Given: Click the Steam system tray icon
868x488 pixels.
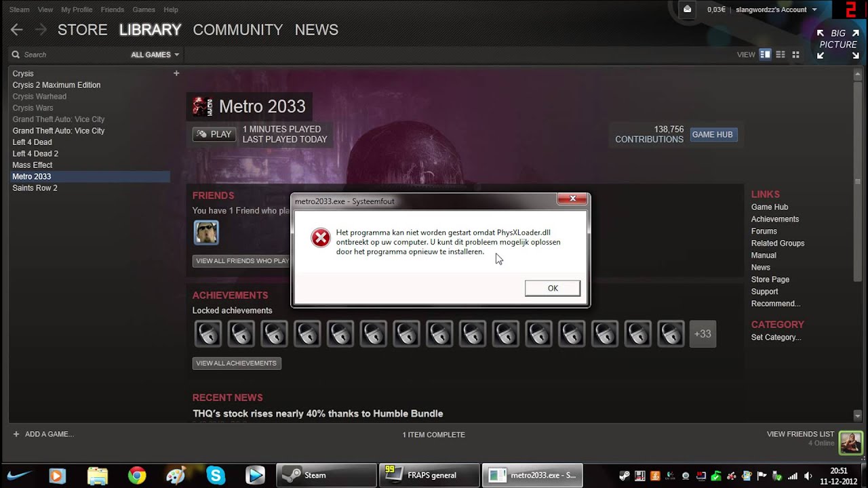Looking at the screenshot, I should 625,476.
